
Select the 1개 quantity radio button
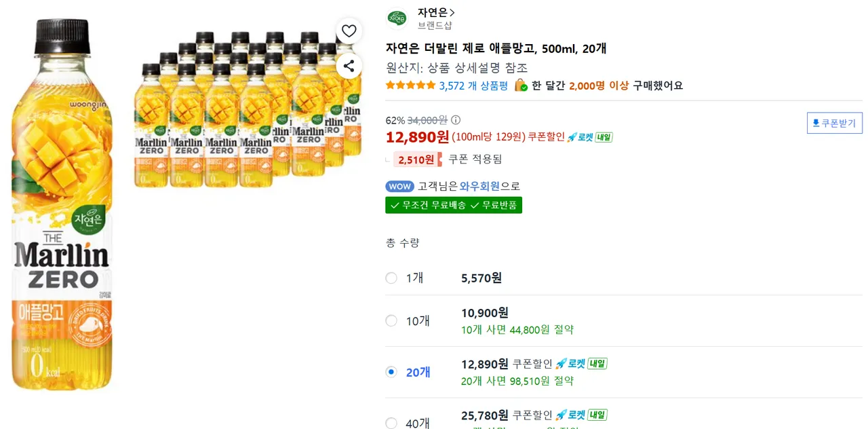[x=391, y=278]
